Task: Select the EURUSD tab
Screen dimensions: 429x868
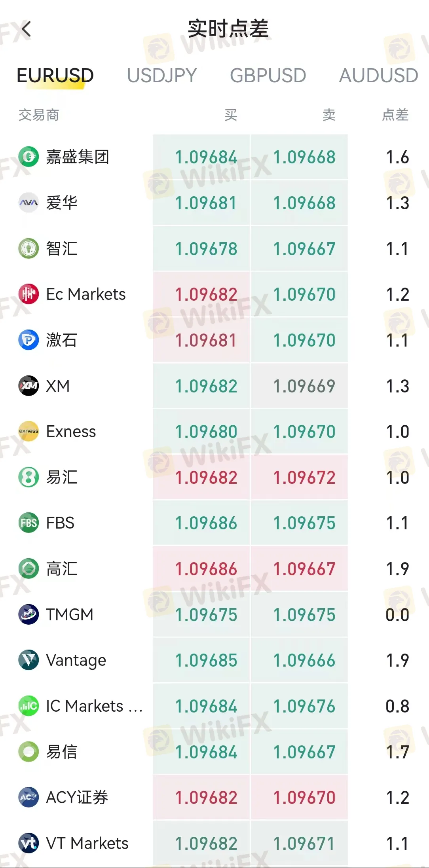Action: point(55,75)
